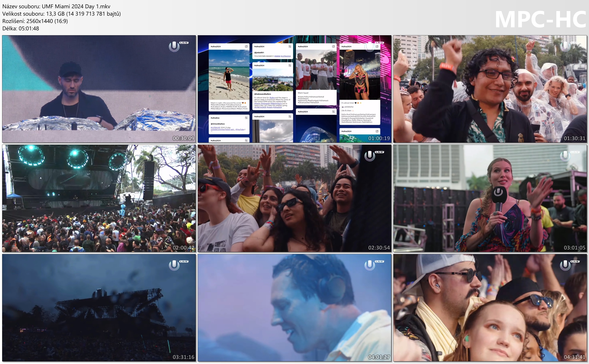Click the youtube.com live link in the OrionShelton post

pos(222,130)
